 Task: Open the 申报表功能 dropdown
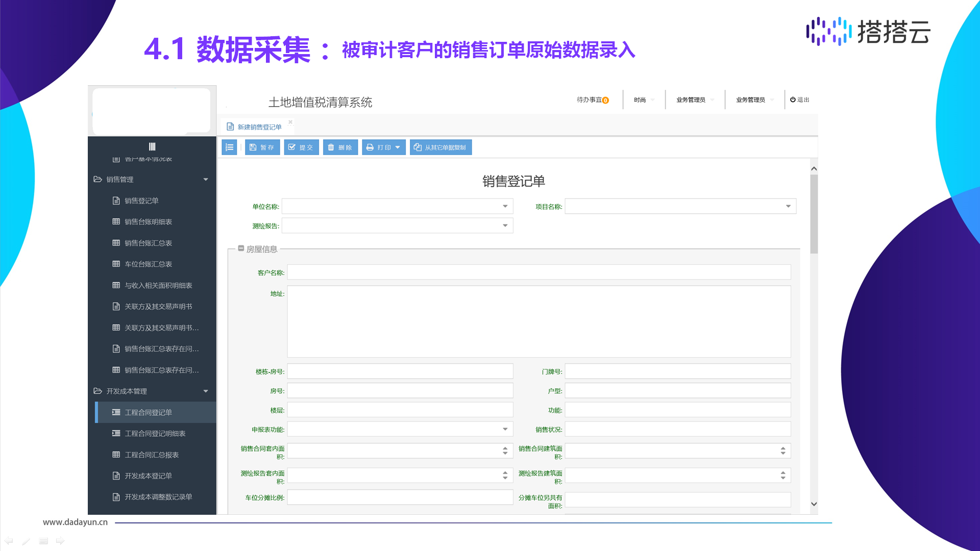click(400, 430)
